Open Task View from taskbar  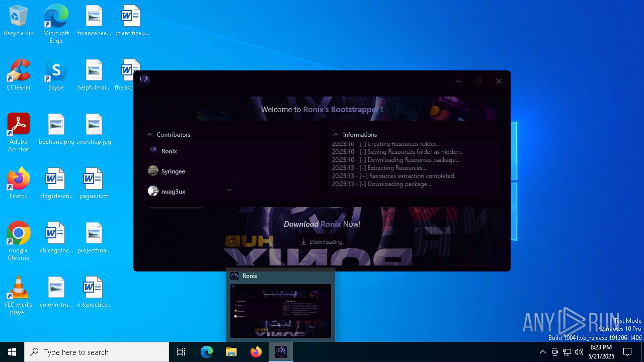pos(181,352)
